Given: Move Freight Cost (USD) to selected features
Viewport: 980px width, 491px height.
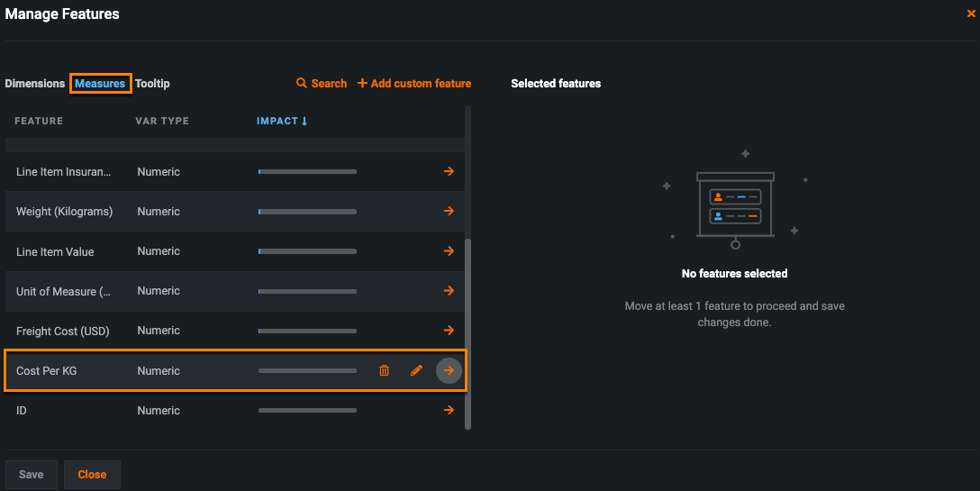Looking at the screenshot, I should [449, 331].
